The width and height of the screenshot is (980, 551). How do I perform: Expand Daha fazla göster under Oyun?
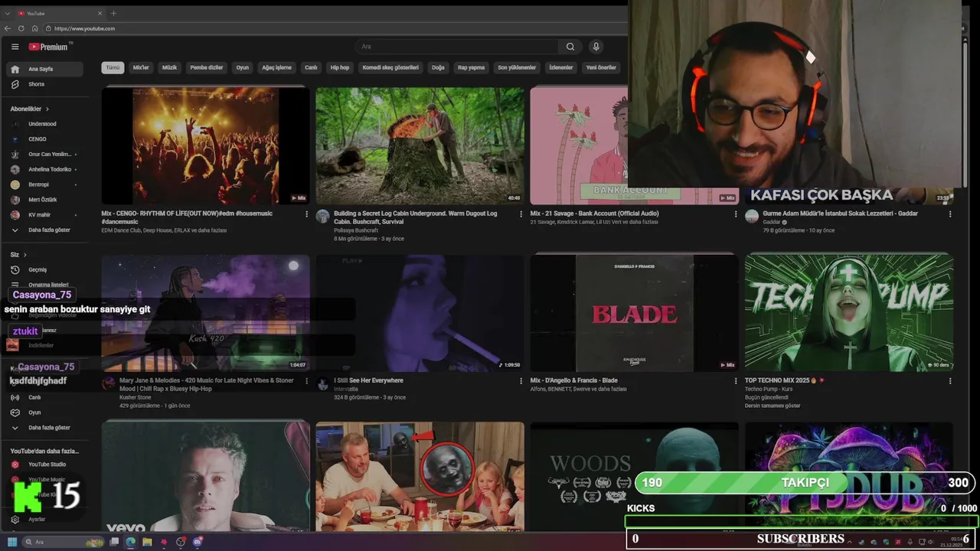[45, 428]
